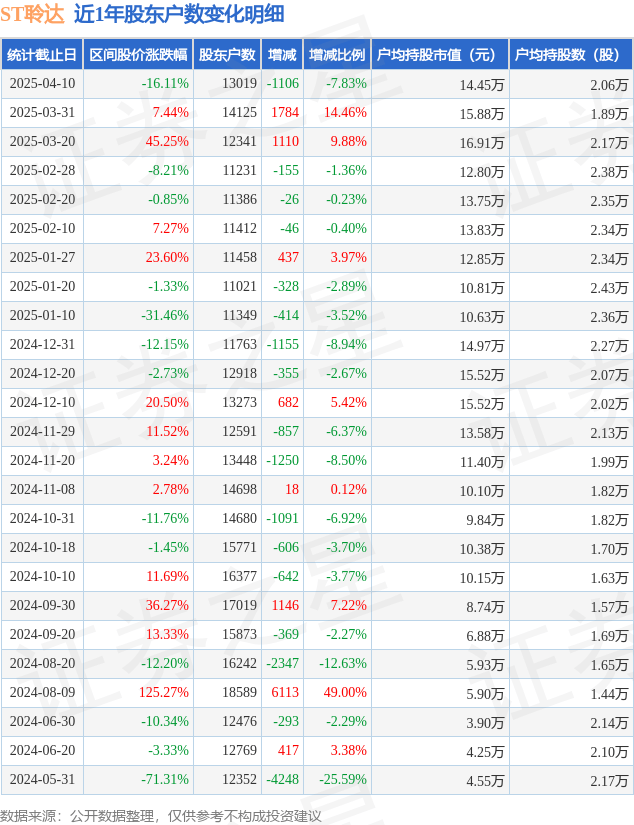Viewport: 634px width, 825px height.
Task: Click the date cell 2024-12-10
Action: click(x=43, y=401)
